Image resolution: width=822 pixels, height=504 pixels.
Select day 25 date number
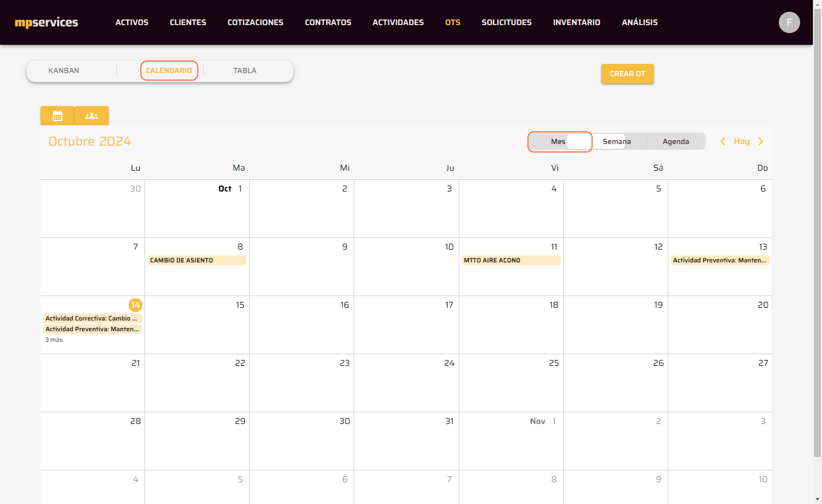coord(554,363)
